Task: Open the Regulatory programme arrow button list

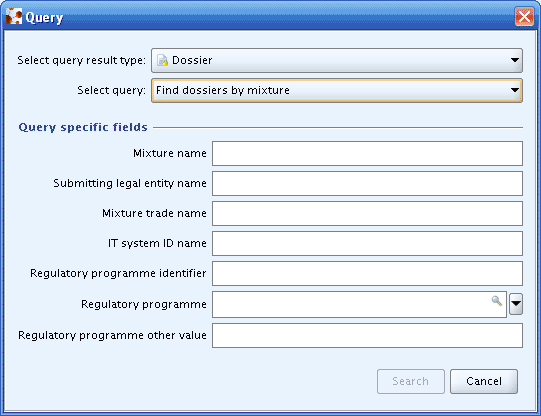Action: click(x=516, y=304)
